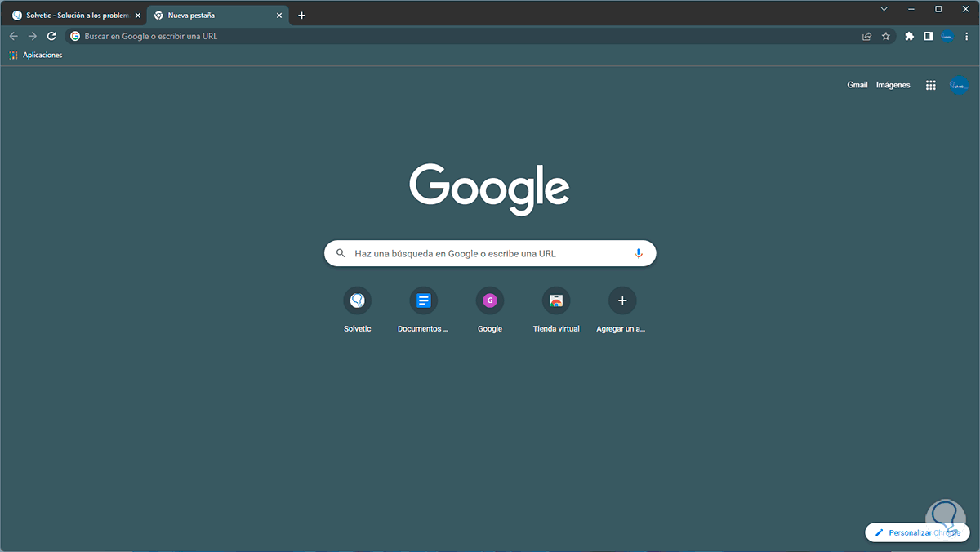Open the Aplicaciones bookmarks shortcut
Viewport: 980px width, 552px height.
pyautogui.click(x=35, y=55)
